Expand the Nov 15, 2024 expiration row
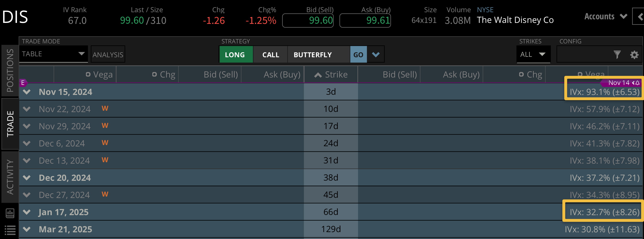Viewport: 644px width, 239px height. [x=27, y=92]
